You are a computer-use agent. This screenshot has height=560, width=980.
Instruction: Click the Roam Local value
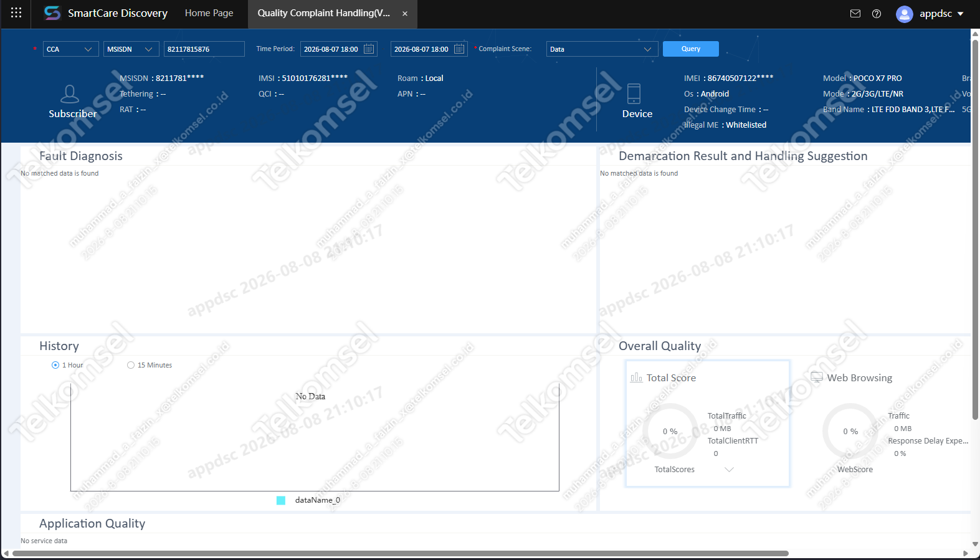(x=434, y=78)
